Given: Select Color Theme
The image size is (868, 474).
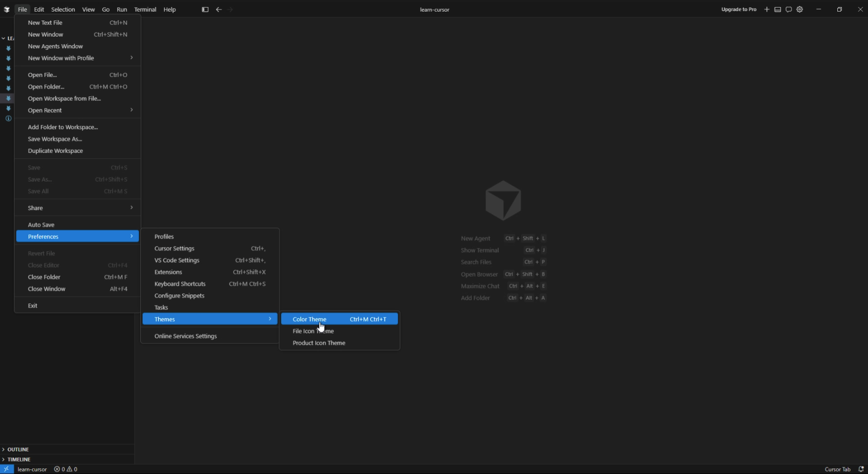Looking at the screenshot, I should (x=339, y=319).
